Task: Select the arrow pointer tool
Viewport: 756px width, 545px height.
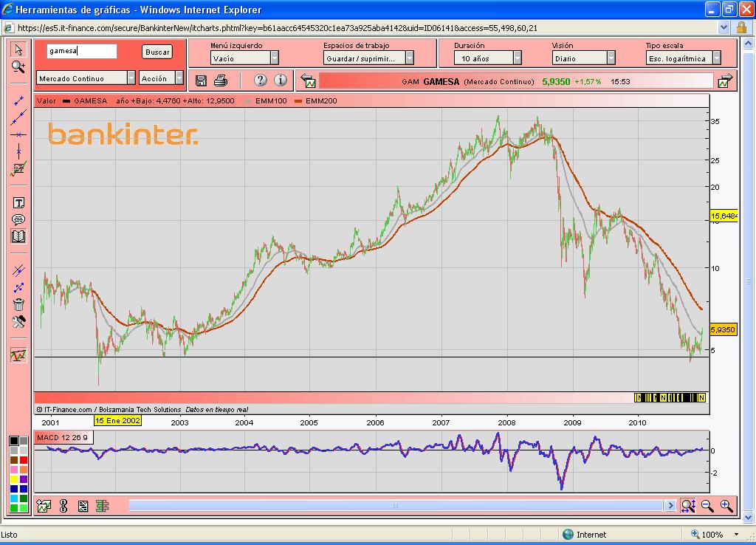Action: [18, 50]
